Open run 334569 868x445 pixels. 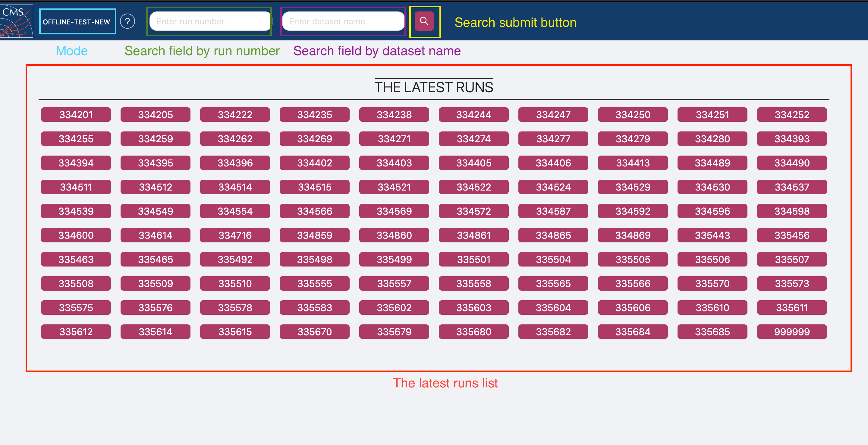[x=394, y=211]
